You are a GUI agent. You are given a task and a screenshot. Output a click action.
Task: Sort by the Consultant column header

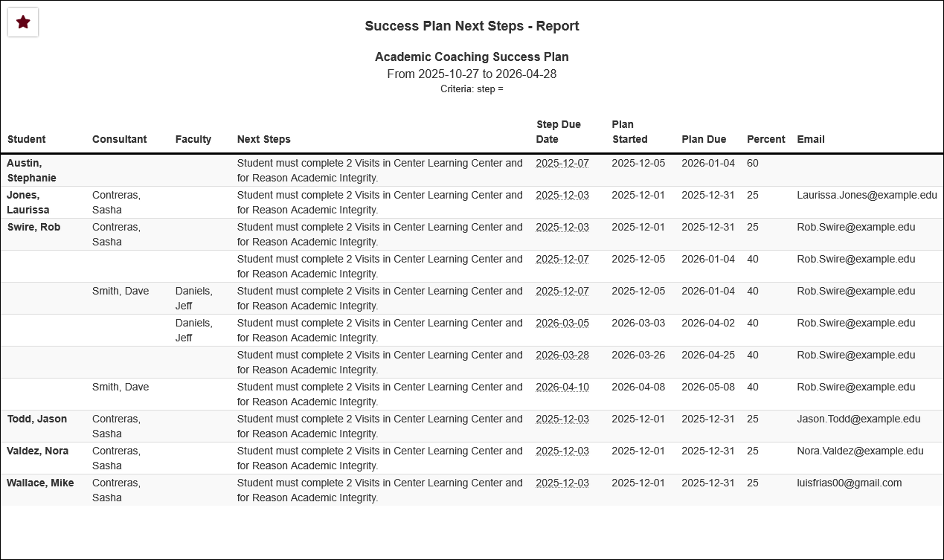point(119,139)
